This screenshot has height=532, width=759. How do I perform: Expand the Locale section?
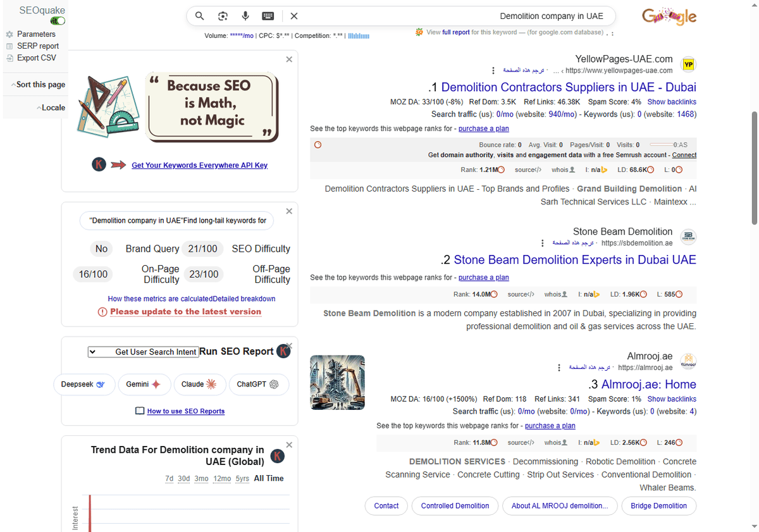click(x=51, y=108)
